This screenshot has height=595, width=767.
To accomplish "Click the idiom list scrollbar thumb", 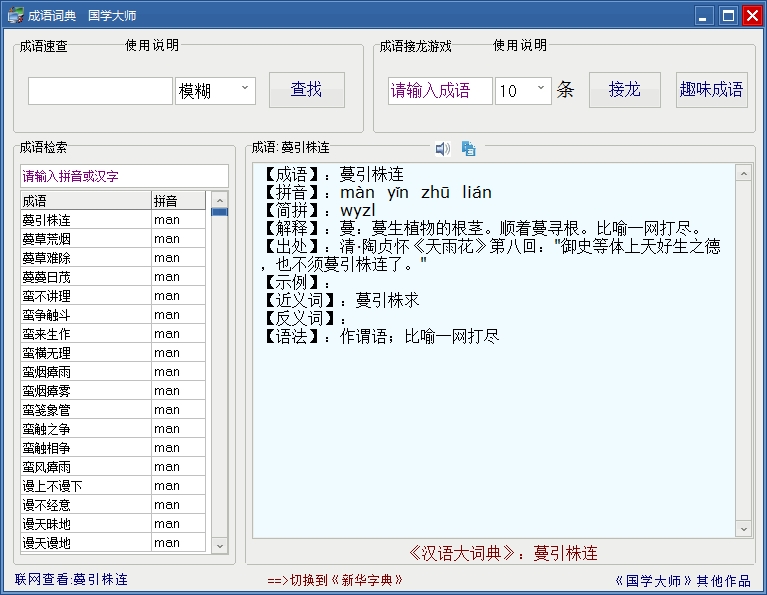I will pyautogui.click(x=220, y=212).
